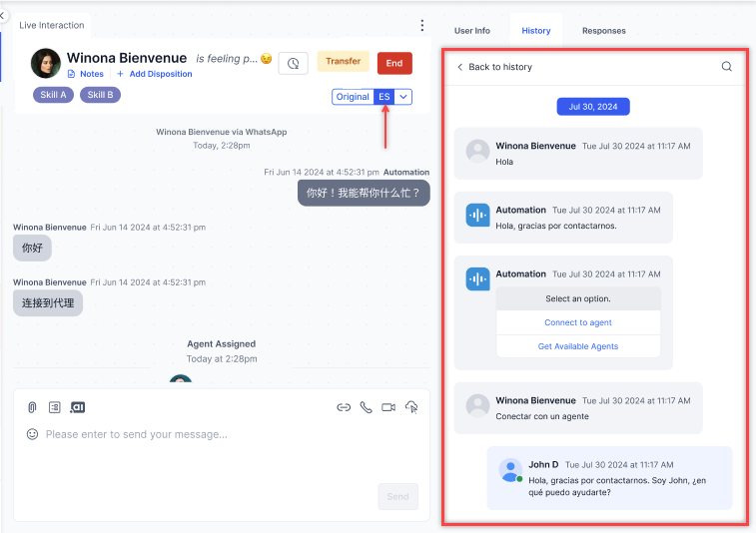This screenshot has width=756, height=533.
Task: Toggle translation to ES
Action: pyautogui.click(x=383, y=97)
